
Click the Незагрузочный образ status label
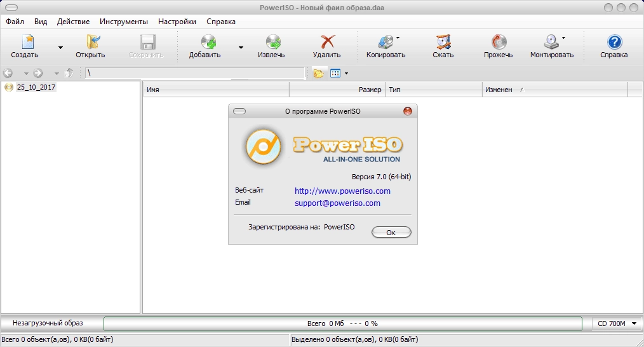[x=48, y=323]
